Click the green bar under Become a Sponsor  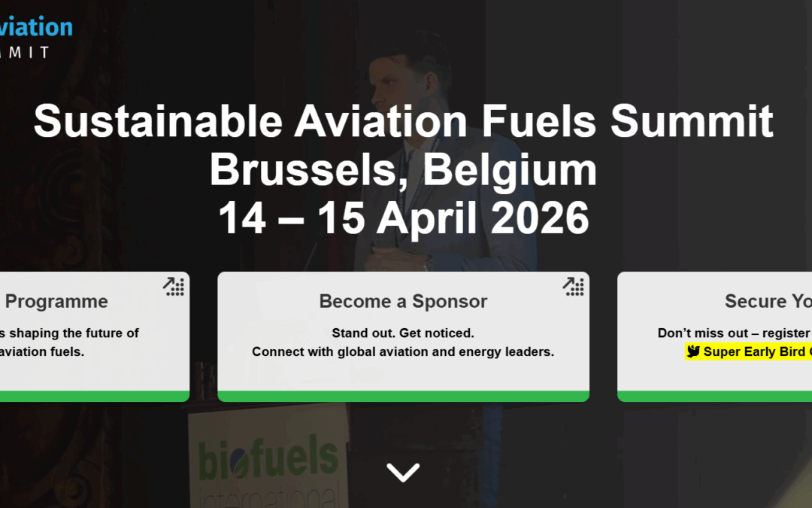(404, 395)
